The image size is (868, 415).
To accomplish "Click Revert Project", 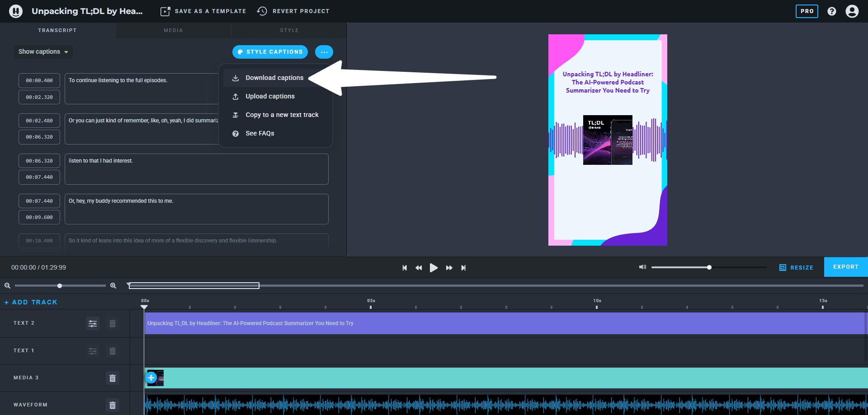I will point(293,11).
